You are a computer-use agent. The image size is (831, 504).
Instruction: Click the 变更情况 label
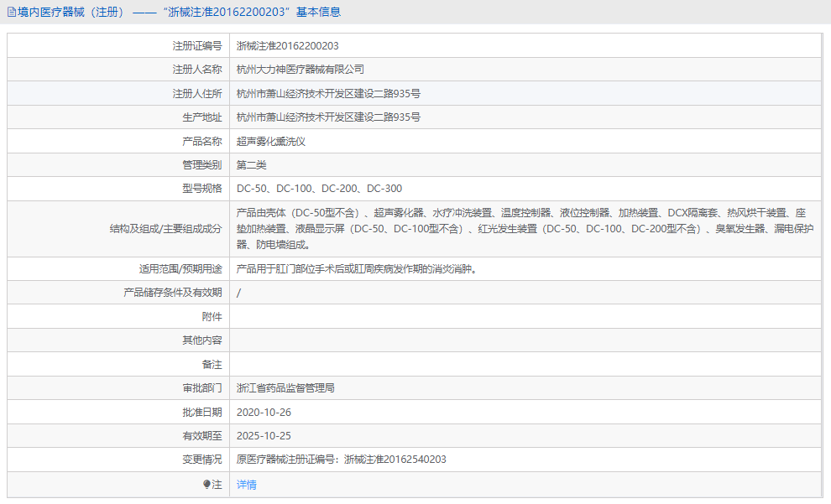pos(202,460)
